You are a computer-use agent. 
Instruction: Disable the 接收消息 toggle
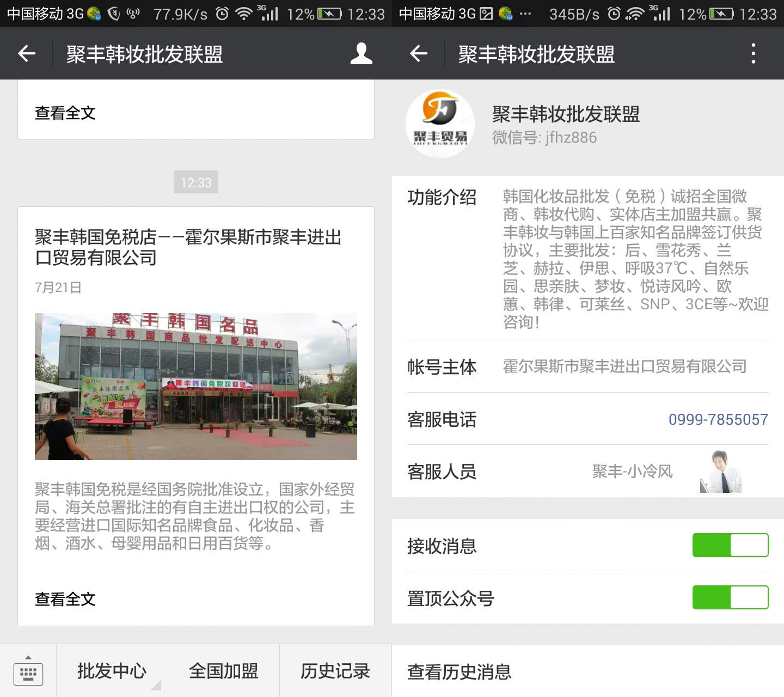[x=730, y=545]
